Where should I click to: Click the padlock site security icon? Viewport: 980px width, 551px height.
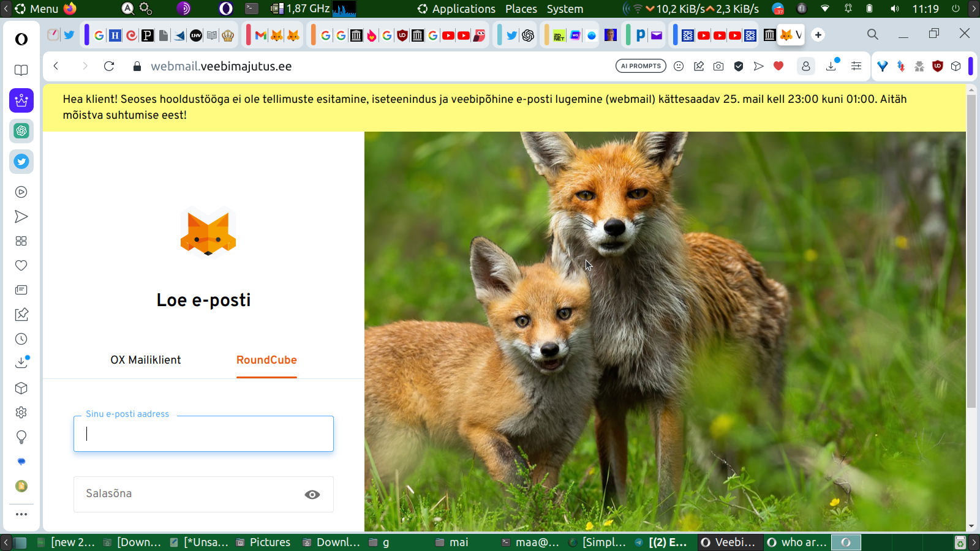click(x=137, y=66)
